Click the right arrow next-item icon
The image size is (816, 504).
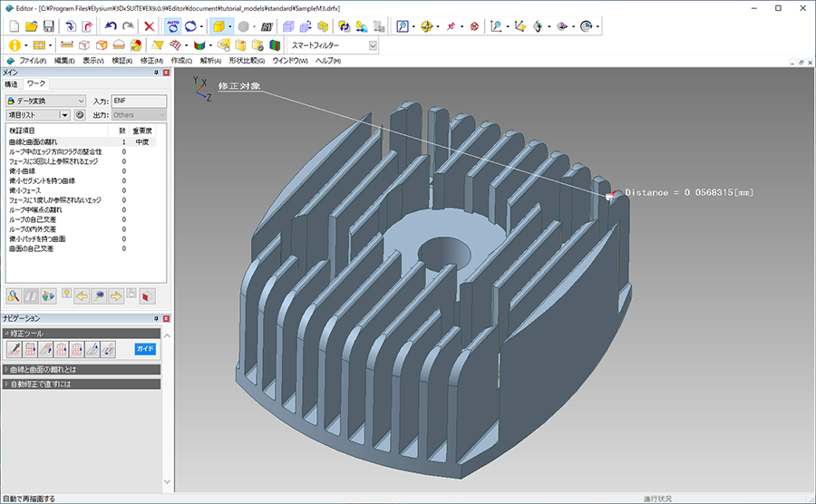click(116, 296)
